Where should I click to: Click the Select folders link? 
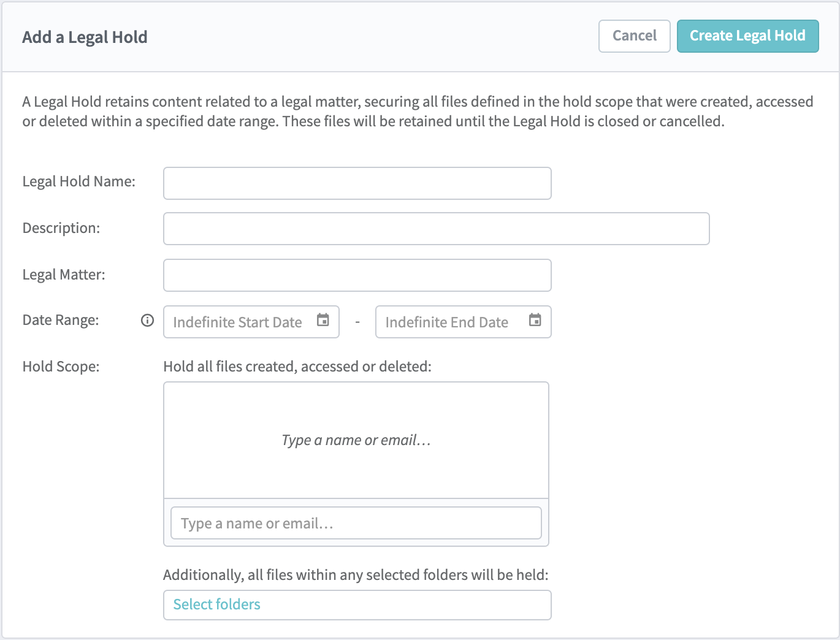pyautogui.click(x=216, y=604)
